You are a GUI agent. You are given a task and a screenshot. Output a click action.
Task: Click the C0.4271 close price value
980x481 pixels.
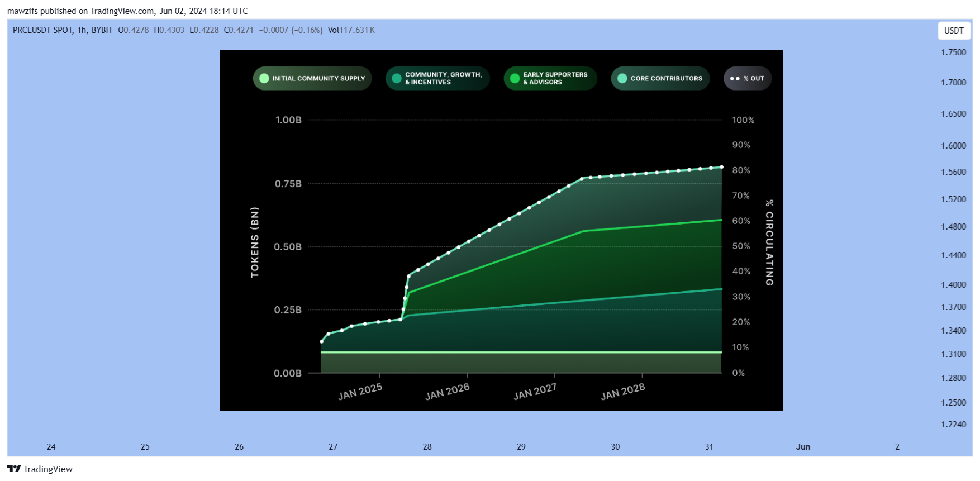tap(239, 30)
